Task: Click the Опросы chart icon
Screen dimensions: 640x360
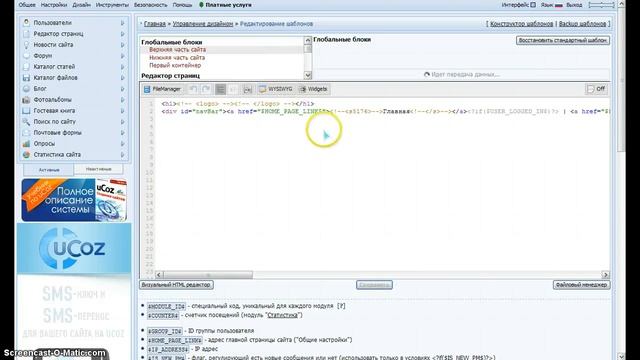Action: point(27,144)
